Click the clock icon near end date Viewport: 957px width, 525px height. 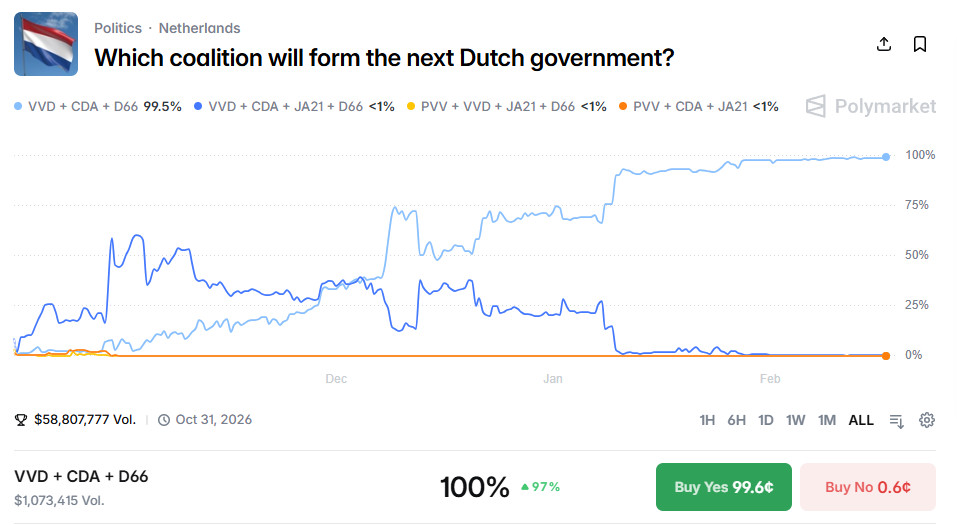tap(164, 420)
